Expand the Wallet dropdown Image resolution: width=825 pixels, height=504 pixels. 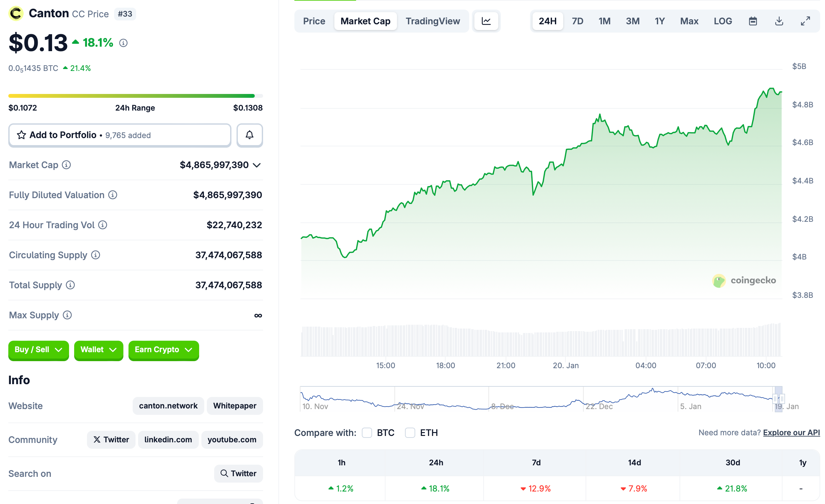click(98, 350)
